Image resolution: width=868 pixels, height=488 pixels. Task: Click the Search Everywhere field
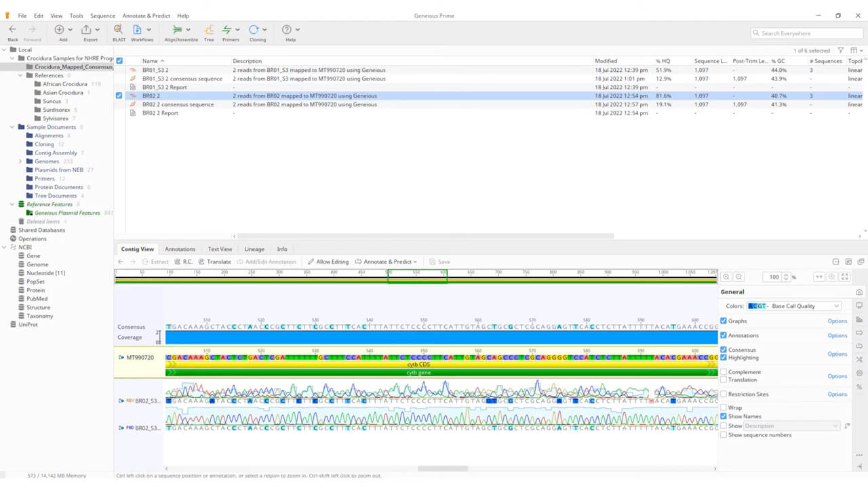(x=807, y=33)
